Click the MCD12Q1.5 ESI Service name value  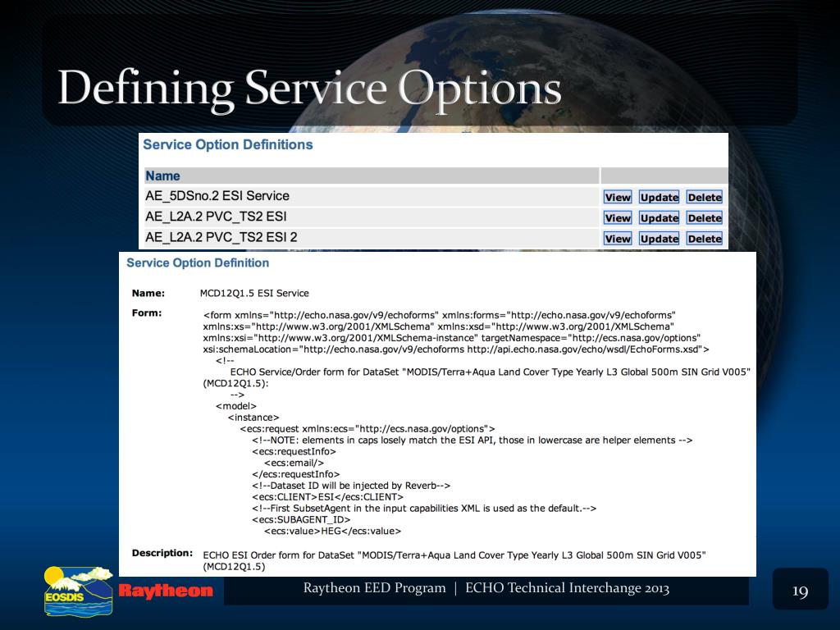(x=254, y=294)
